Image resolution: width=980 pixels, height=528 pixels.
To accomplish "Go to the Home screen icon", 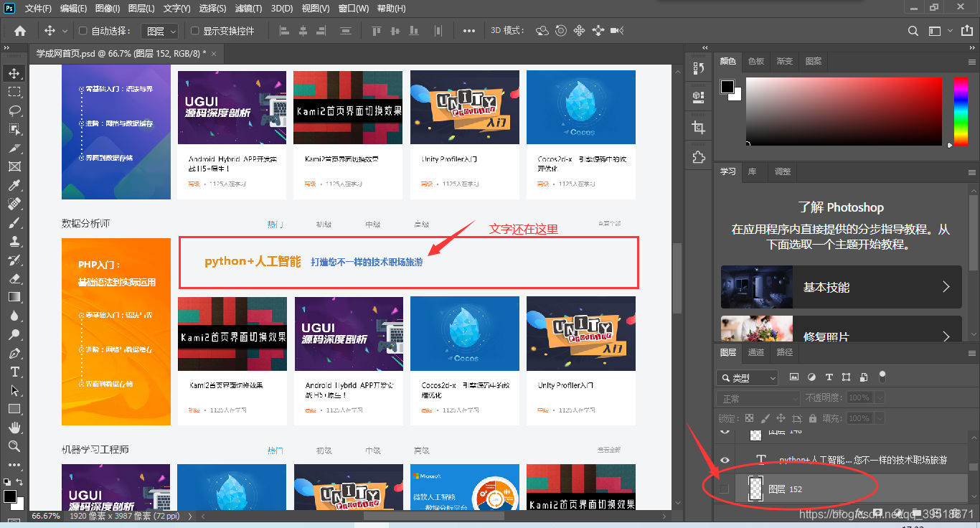I will tap(20, 31).
